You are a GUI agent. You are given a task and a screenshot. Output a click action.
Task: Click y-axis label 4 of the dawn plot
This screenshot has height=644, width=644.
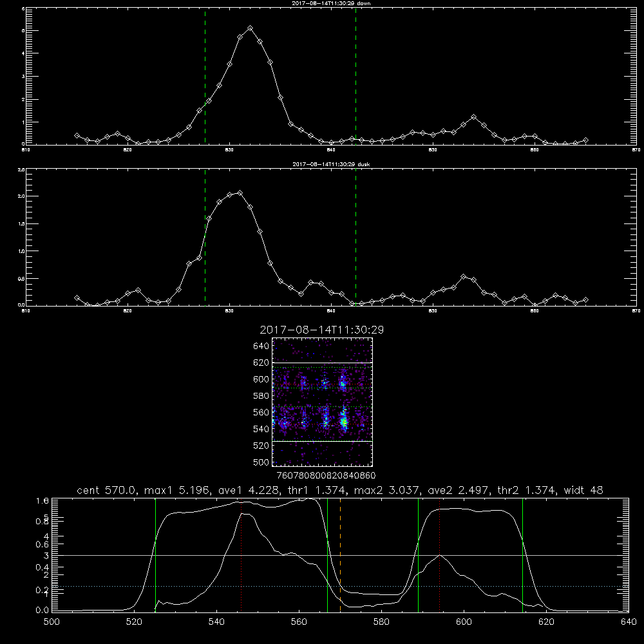23,53
